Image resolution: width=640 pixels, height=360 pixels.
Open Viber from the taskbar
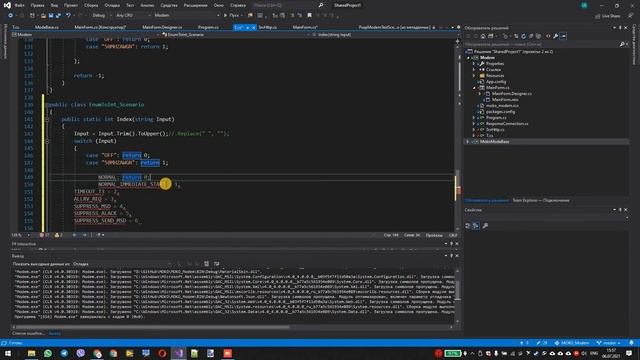[x=80, y=353]
